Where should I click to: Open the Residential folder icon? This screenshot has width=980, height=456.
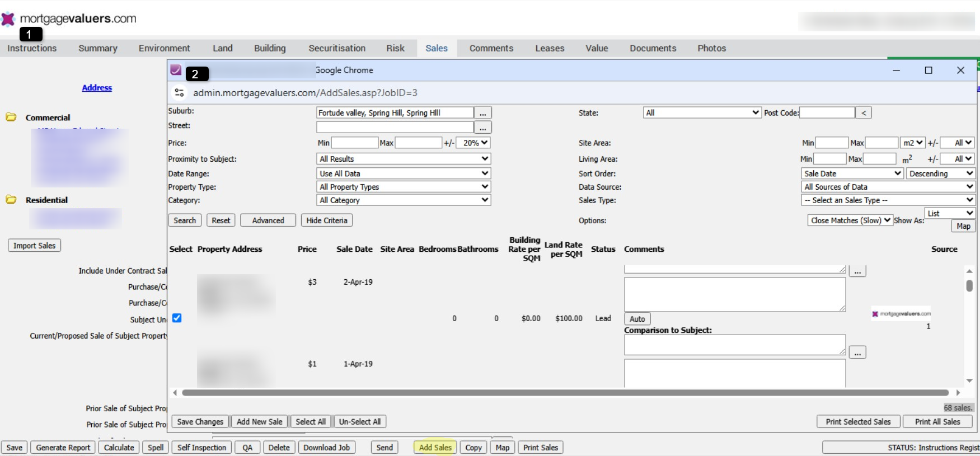(11, 199)
